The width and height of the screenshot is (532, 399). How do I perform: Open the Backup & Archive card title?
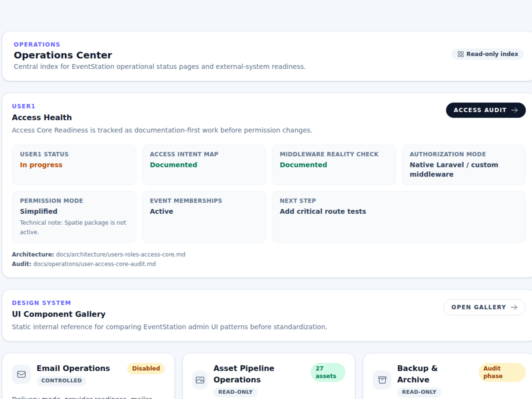click(417, 374)
